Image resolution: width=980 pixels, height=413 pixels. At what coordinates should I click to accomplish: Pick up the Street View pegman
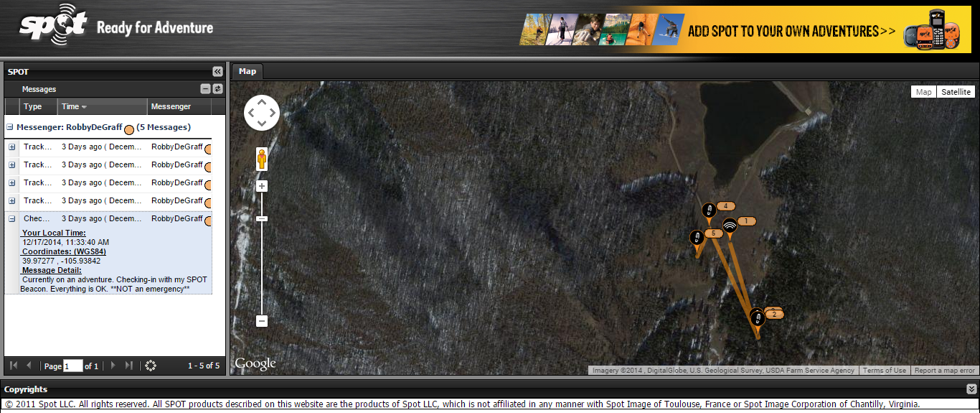tap(262, 159)
